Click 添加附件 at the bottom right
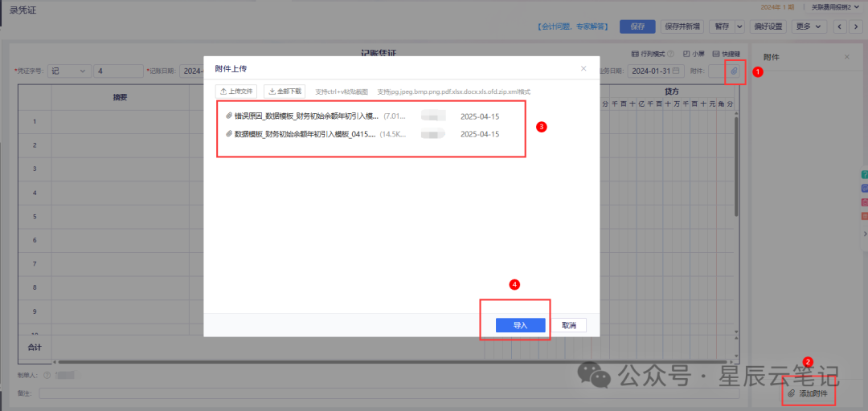 tap(808, 393)
